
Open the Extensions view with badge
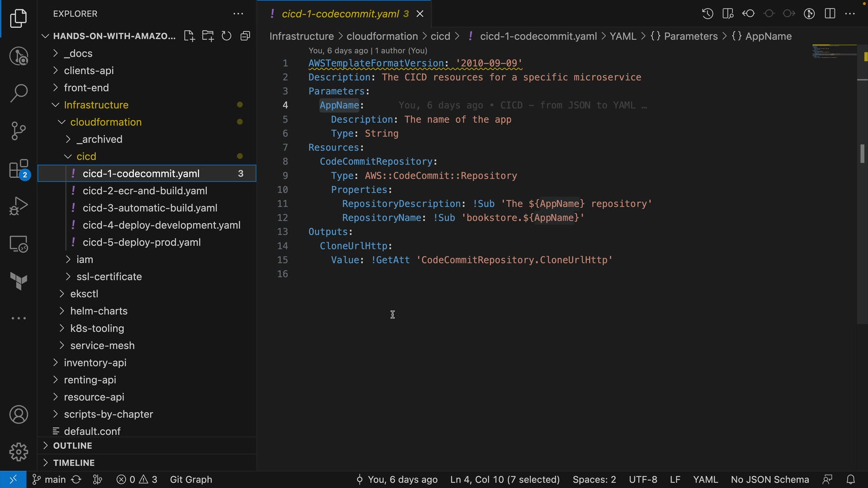[19, 169]
